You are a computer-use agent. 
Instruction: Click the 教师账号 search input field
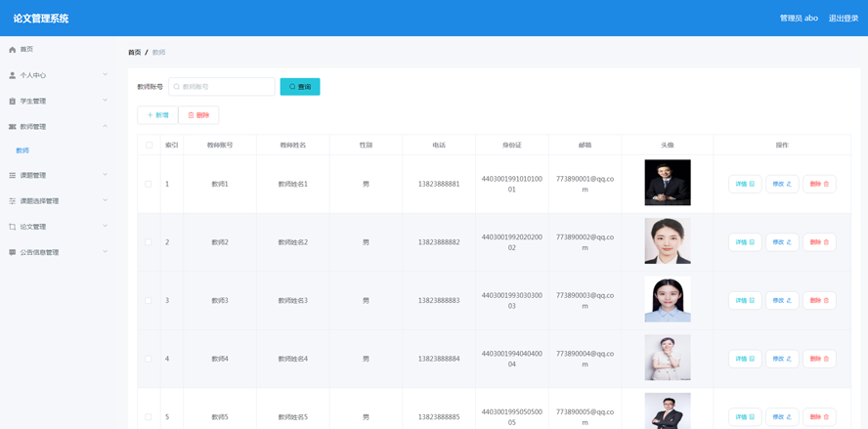pos(223,87)
